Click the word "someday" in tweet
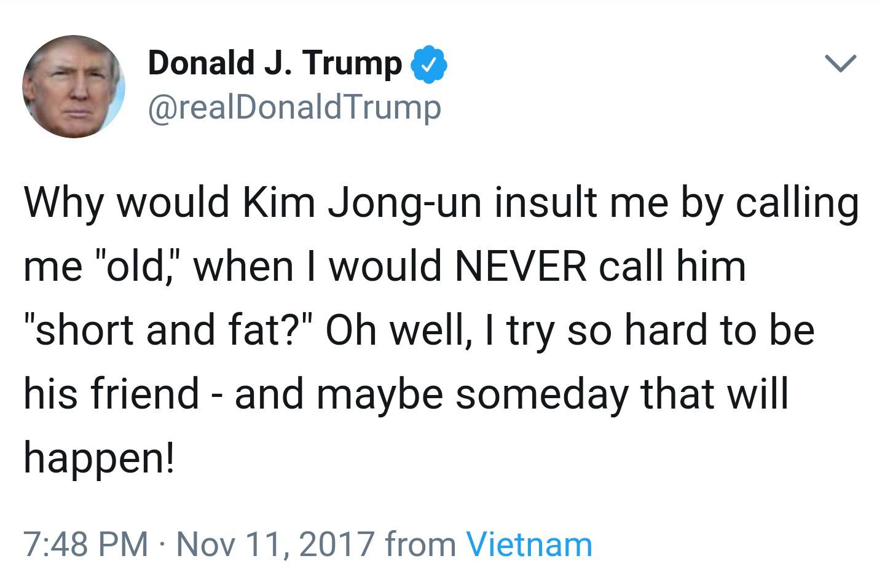 (x=541, y=393)
